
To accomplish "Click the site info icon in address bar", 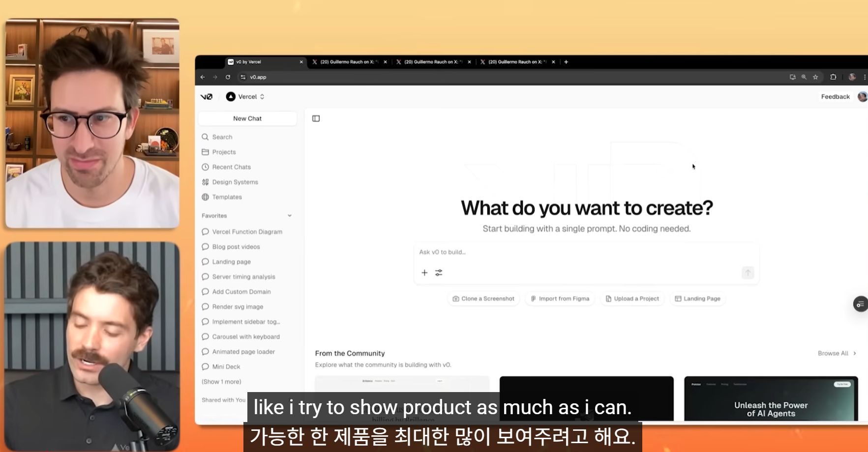I will point(243,77).
